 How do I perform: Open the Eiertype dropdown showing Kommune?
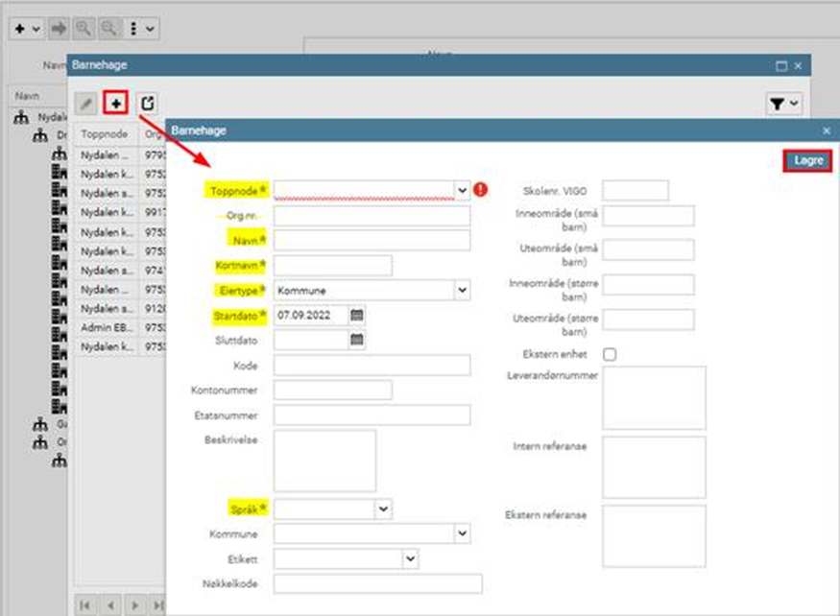tap(462, 290)
